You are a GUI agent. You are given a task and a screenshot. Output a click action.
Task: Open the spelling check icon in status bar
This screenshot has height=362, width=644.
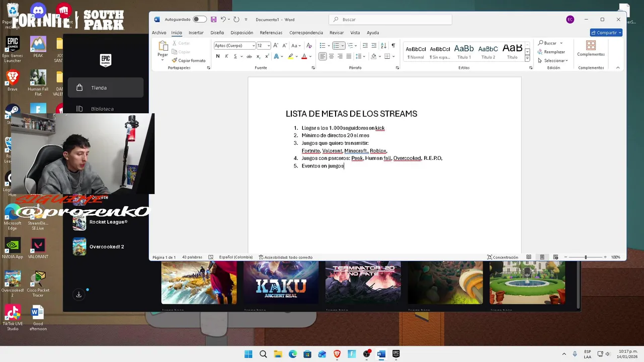(211, 257)
